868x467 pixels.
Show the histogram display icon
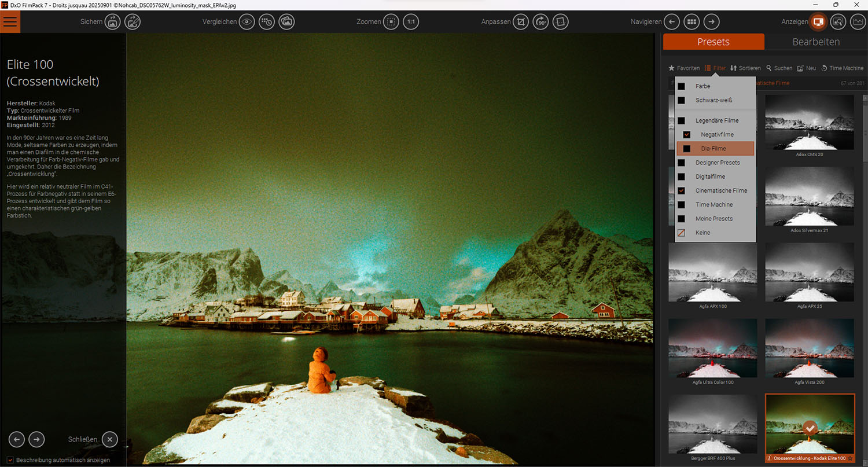857,22
